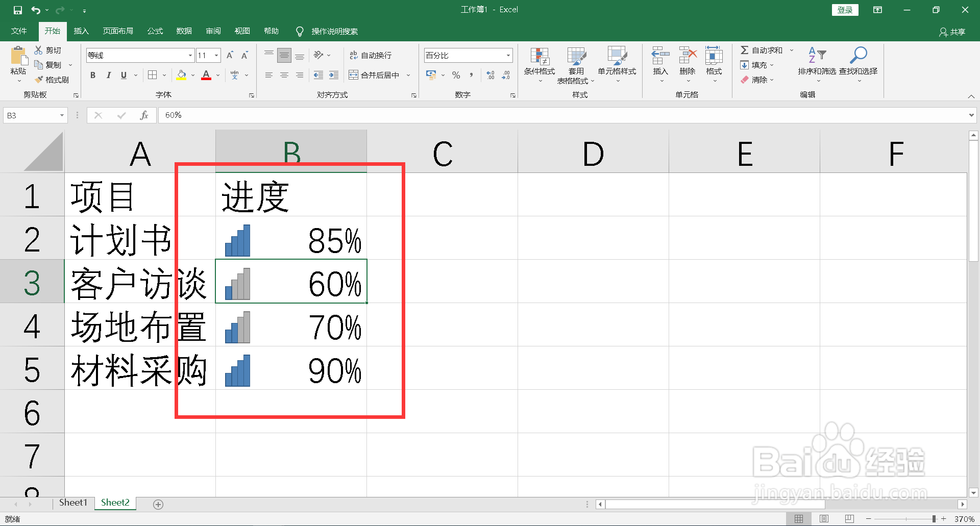
Task: Open the AutoSum (自动求和) dropdown arrow
Action: pyautogui.click(x=792, y=50)
